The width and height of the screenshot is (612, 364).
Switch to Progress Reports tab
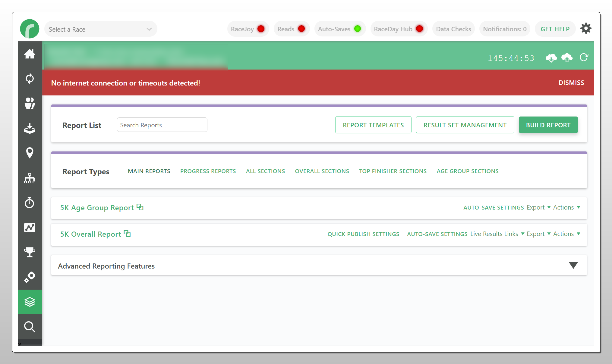click(208, 171)
